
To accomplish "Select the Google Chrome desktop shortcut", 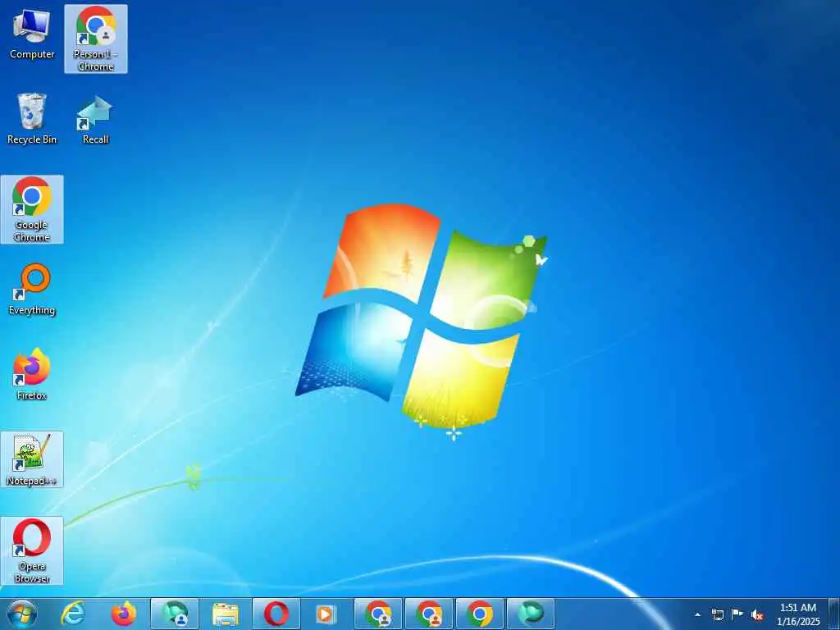I will coord(32,209).
